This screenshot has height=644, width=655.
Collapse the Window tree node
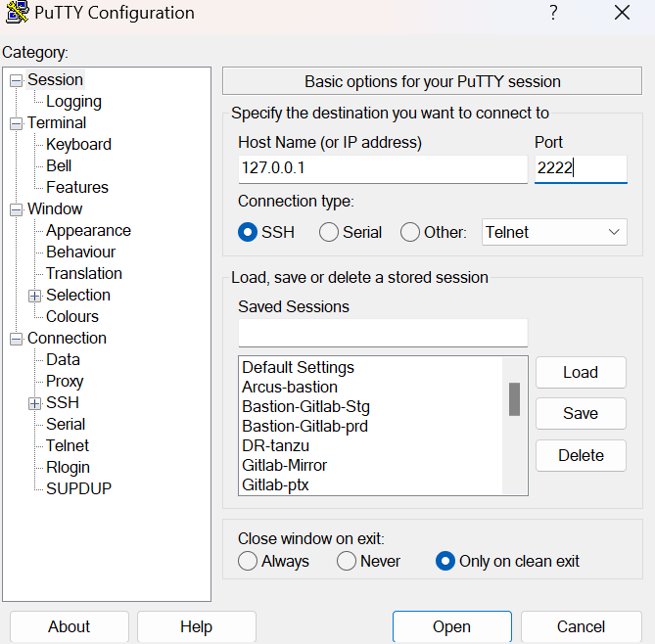coord(16,209)
